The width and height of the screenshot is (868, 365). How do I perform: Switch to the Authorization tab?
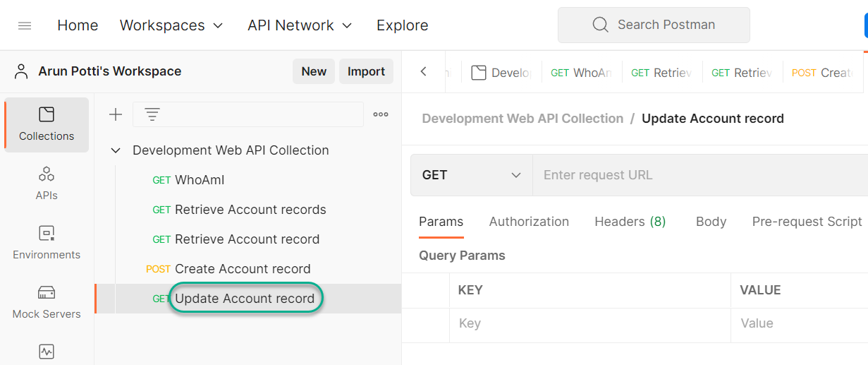tap(529, 222)
